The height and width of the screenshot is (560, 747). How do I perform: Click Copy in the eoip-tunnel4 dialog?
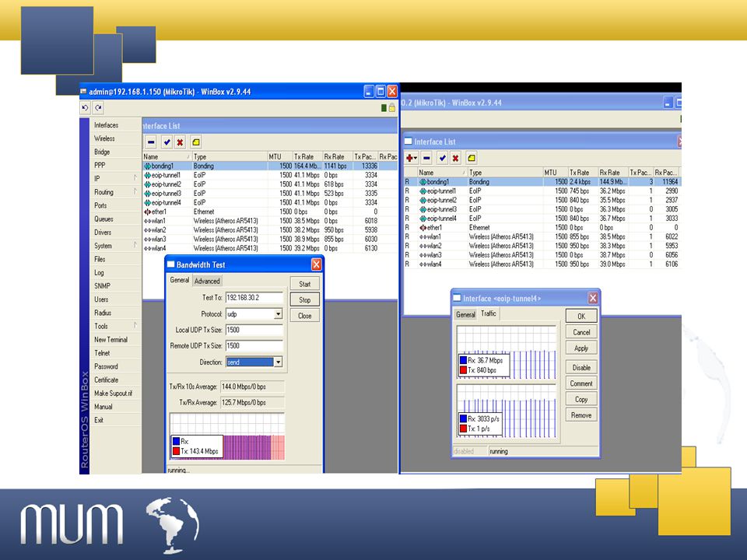click(581, 400)
